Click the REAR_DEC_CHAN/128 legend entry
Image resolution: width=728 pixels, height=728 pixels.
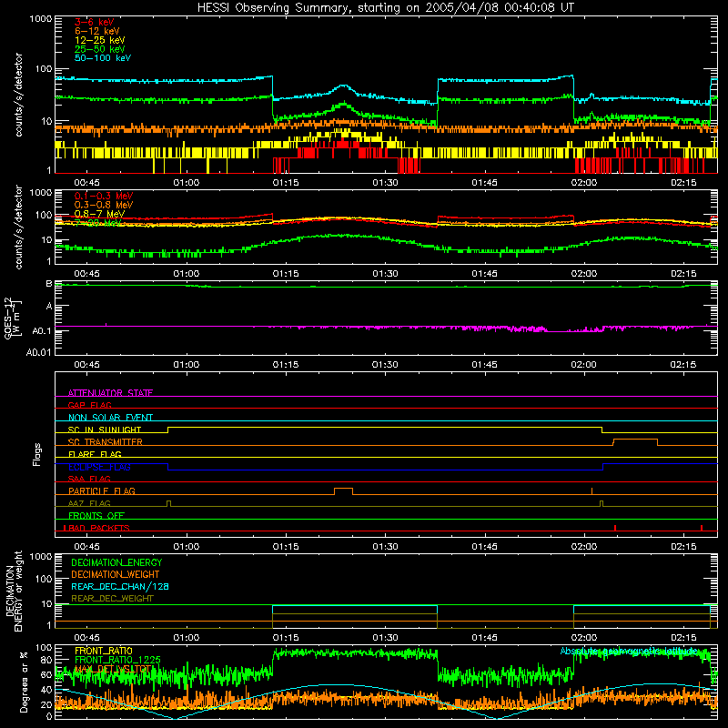pos(120,586)
